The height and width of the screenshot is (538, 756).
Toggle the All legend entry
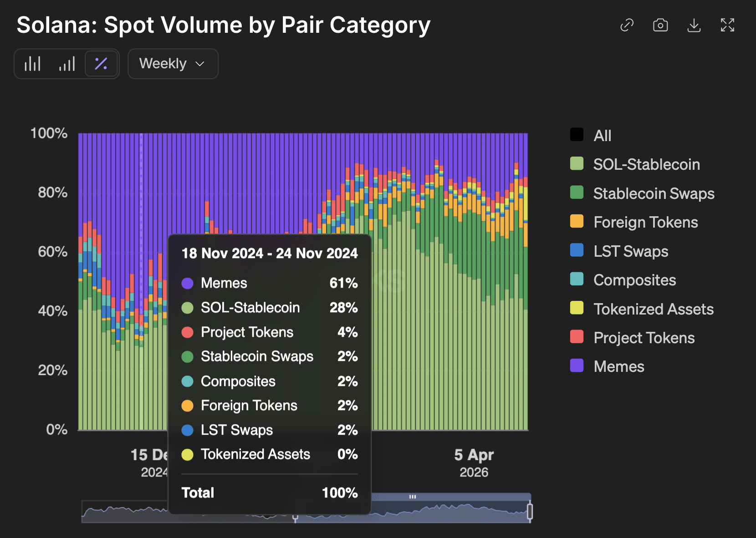click(x=590, y=135)
